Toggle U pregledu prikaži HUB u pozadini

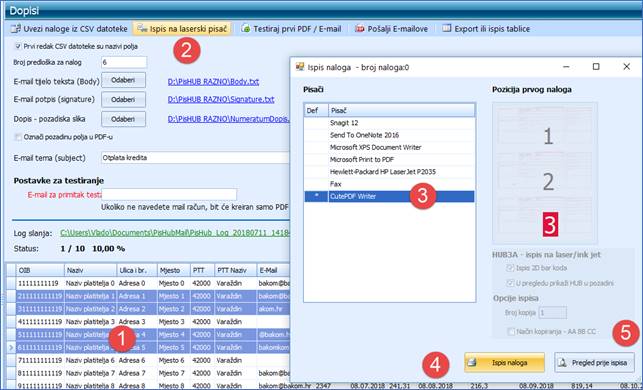click(510, 283)
